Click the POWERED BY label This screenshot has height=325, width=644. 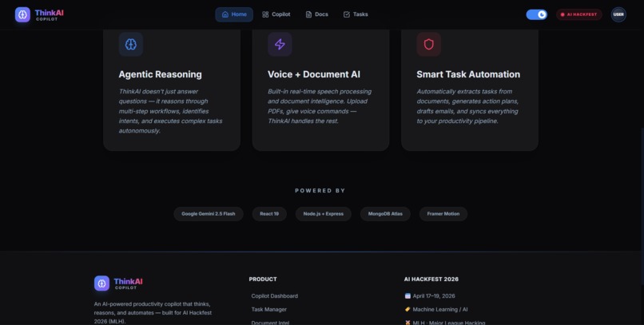pos(320,190)
